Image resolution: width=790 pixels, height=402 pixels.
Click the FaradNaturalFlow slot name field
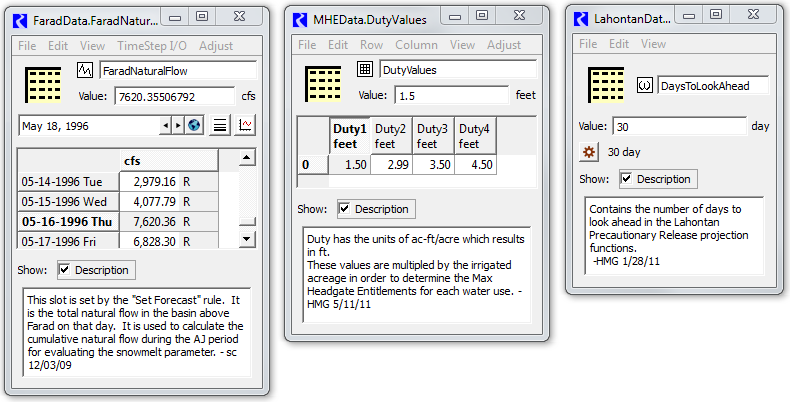(x=178, y=71)
